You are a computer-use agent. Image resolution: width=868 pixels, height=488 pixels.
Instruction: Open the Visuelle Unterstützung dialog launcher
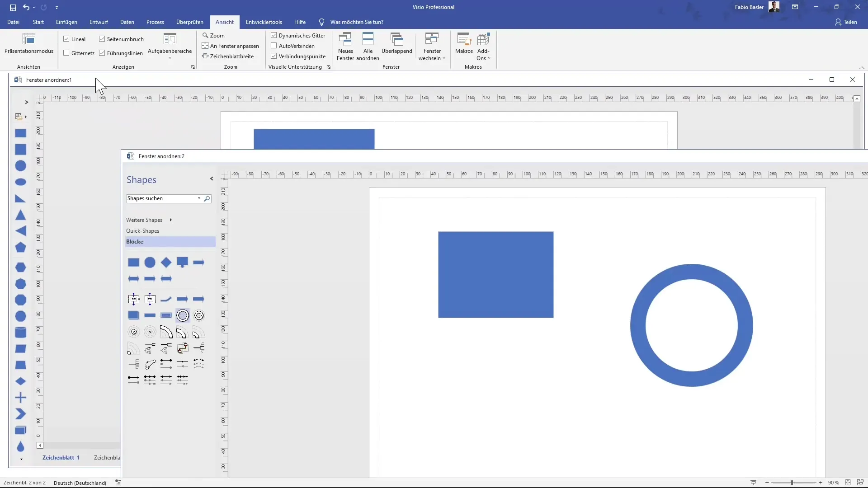329,67
